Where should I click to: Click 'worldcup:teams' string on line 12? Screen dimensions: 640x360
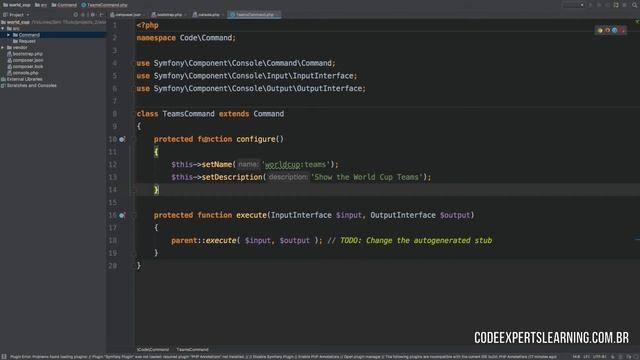(x=296, y=164)
